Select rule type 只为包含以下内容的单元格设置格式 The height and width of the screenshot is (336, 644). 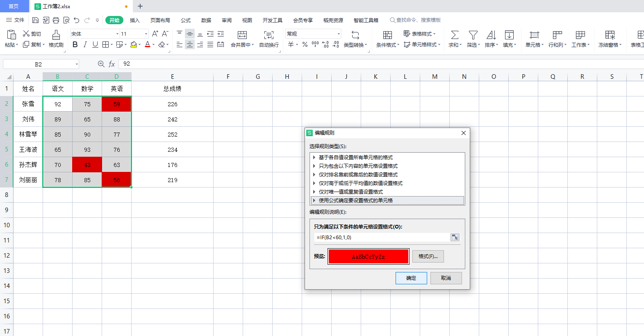tap(358, 166)
